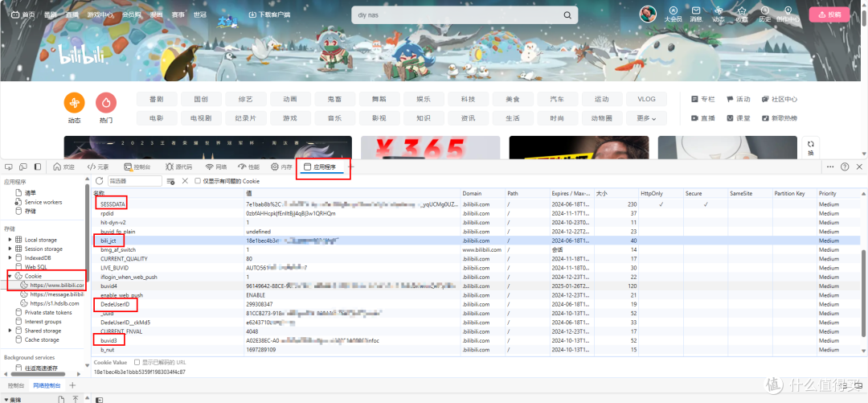Viewport: 868px width, 403px height.
Task: Open the user avatar profile menu
Action: pos(649,14)
